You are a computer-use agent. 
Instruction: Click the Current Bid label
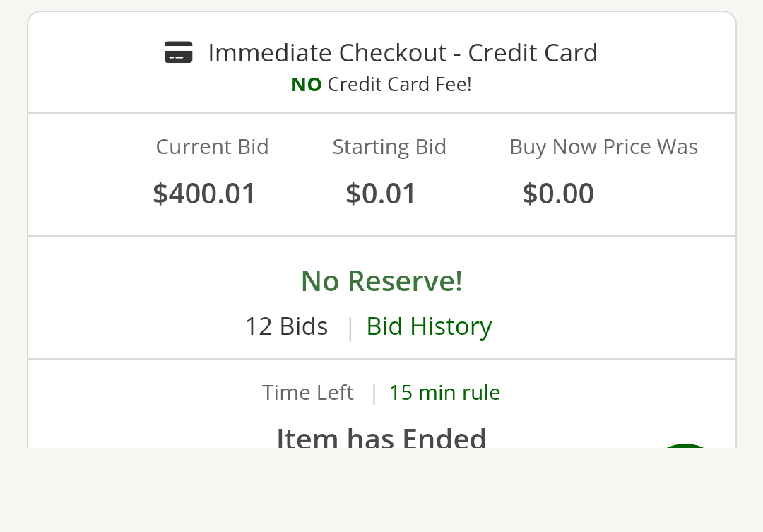point(212,146)
